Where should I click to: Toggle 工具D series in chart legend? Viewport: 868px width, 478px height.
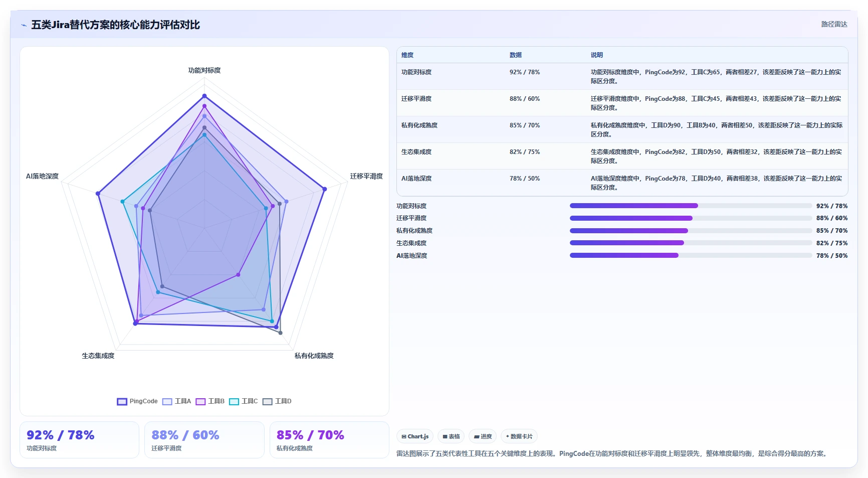click(x=277, y=401)
